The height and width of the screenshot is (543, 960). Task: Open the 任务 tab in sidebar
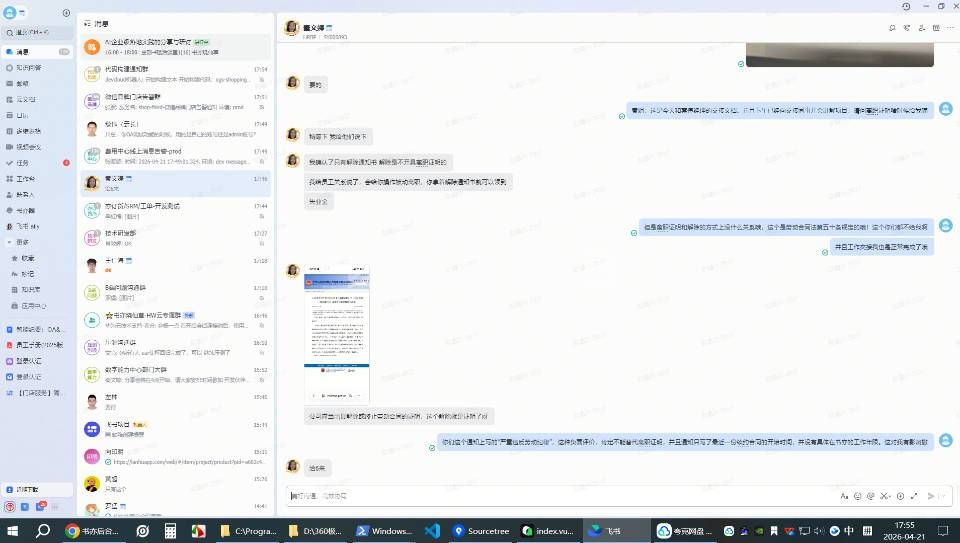point(23,162)
